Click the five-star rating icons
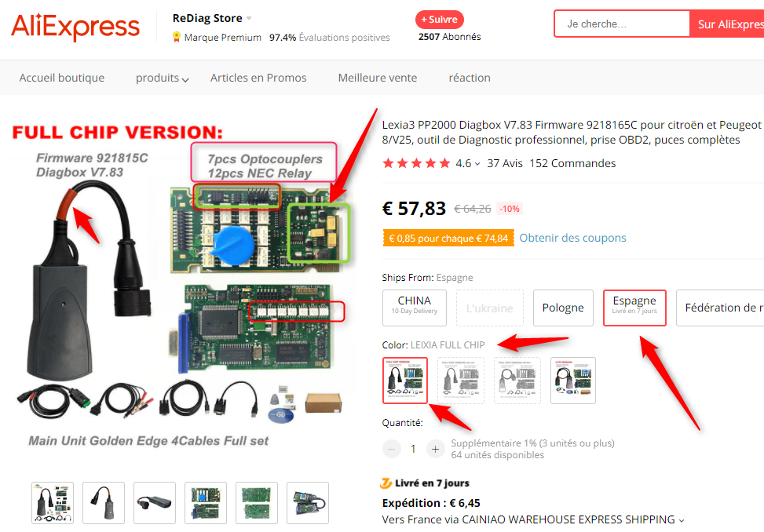The width and height of the screenshot is (764, 532). pos(417,163)
